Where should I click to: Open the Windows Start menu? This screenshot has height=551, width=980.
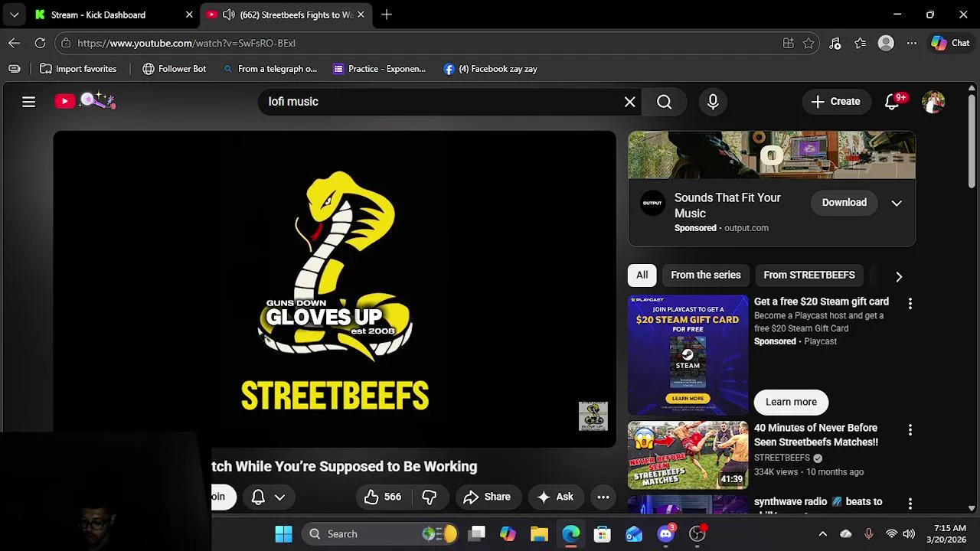[x=283, y=533]
